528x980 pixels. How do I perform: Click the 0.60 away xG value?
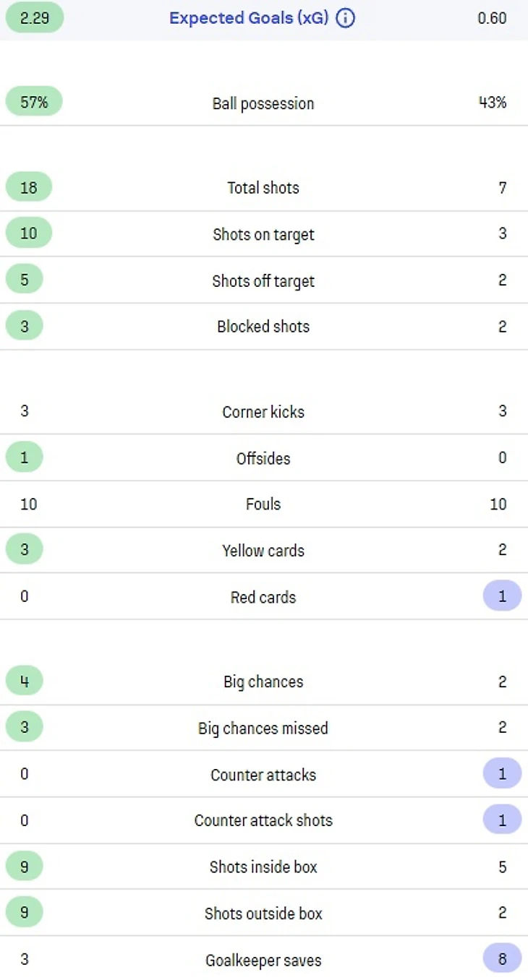(492, 18)
